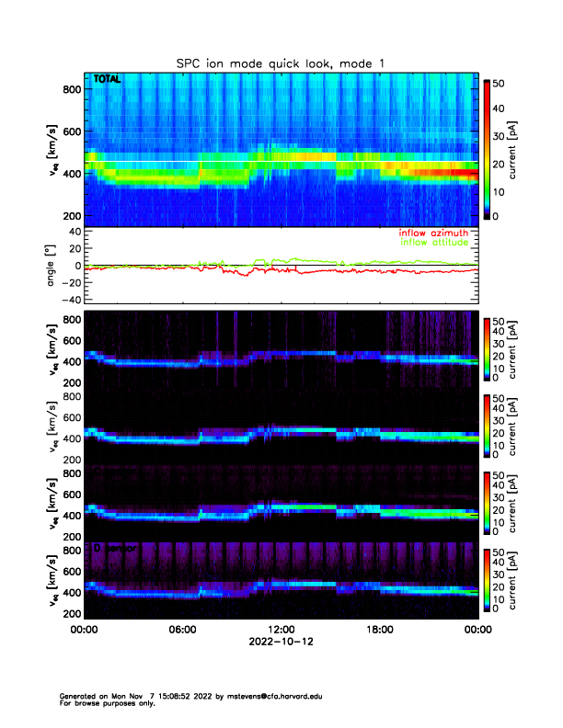Image resolution: width=563 pixels, height=728 pixels.
Task: Click the plot title "SPC ion mode quick look"
Action: coord(281,63)
